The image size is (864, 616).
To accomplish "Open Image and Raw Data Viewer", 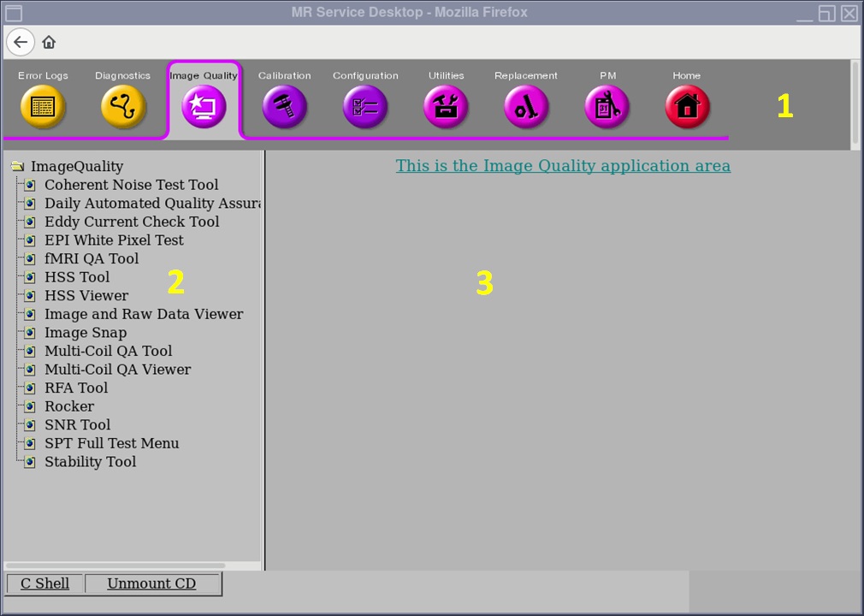I will click(144, 314).
